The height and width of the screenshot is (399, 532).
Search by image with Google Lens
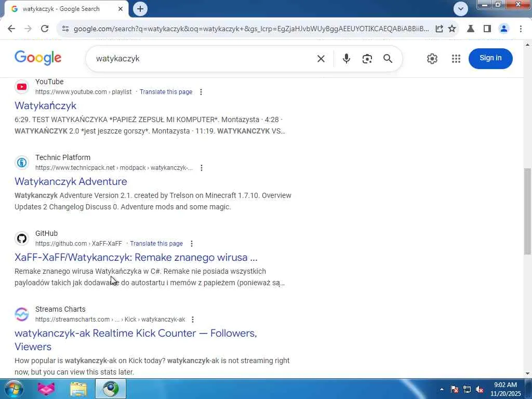click(x=367, y=59)
